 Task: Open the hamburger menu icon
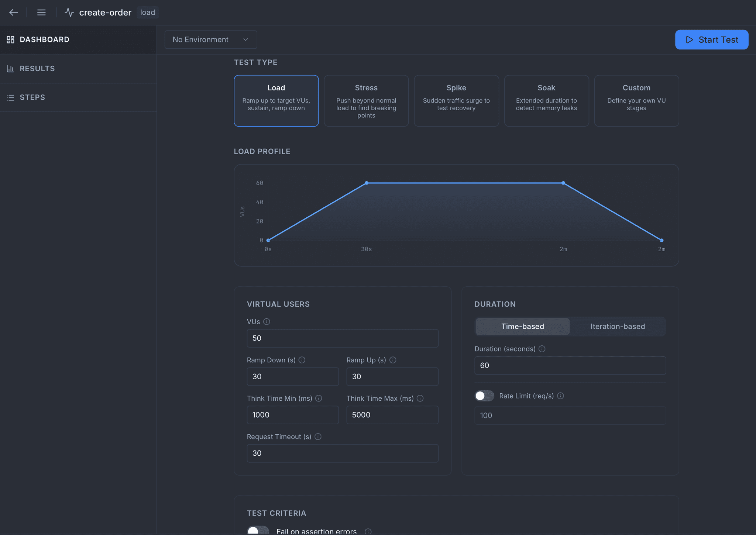[41, 13]
